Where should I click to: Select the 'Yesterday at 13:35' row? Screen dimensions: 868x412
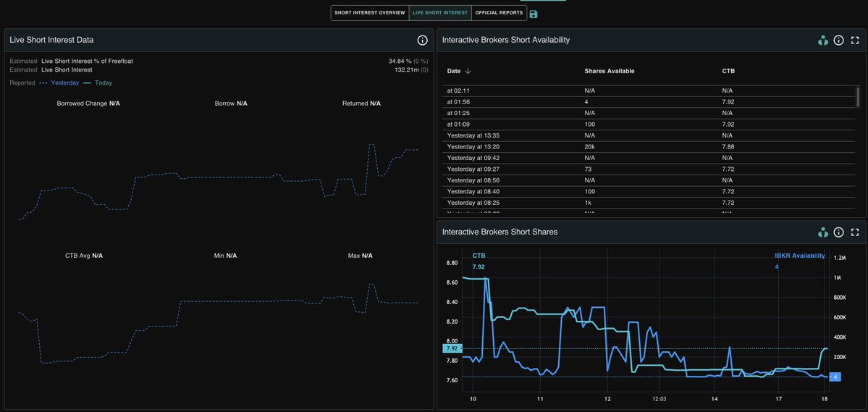pos(648,135)
